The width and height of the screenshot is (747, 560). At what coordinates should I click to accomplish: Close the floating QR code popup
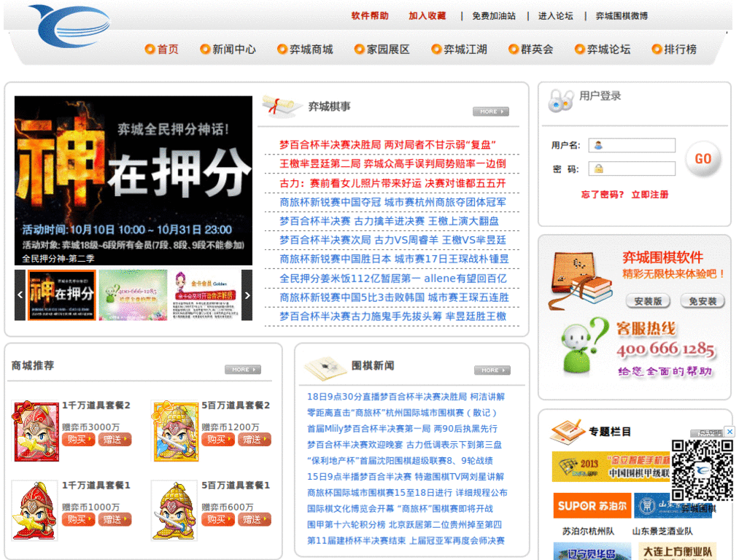pos(729,432)
